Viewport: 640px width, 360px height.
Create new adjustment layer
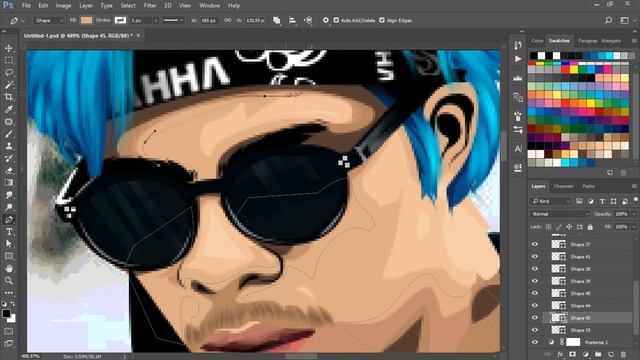click(585, 354)
